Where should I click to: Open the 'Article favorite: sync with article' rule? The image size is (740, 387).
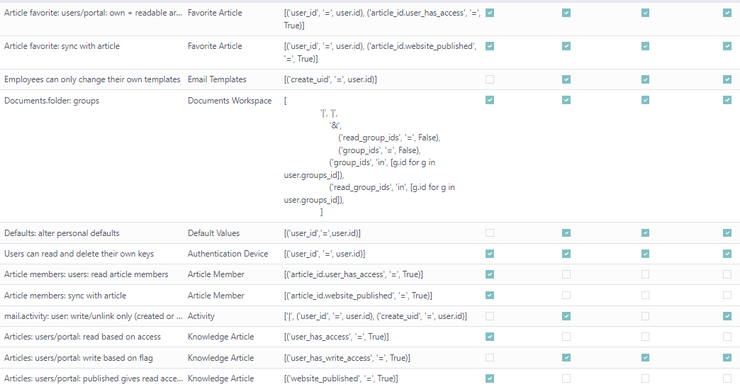click(x=62, y=46)
